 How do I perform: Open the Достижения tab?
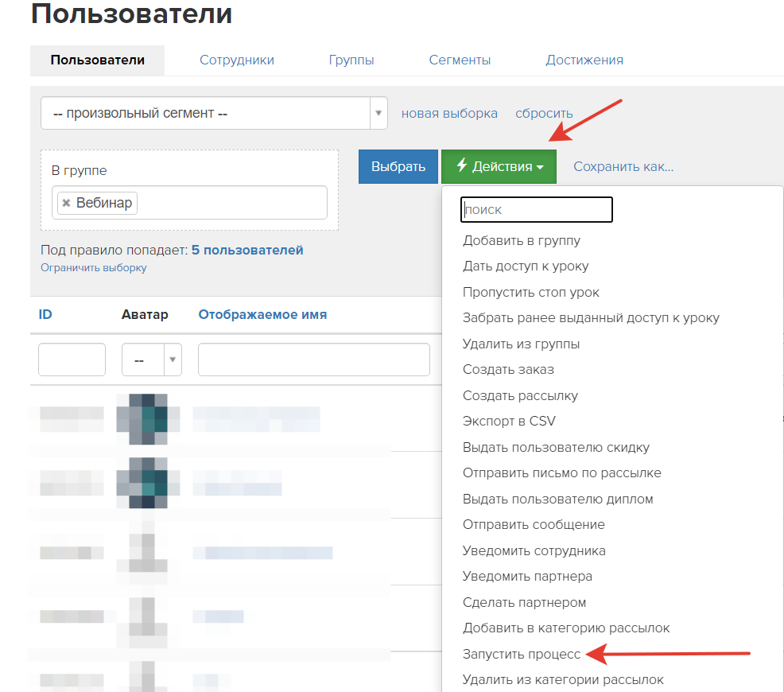(584, 60)
